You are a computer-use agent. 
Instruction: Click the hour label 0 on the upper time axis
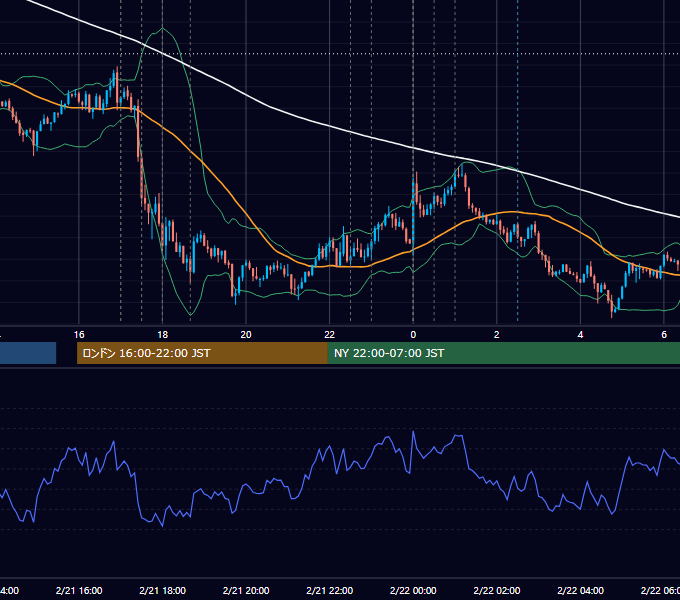click(x=413, y=335)
